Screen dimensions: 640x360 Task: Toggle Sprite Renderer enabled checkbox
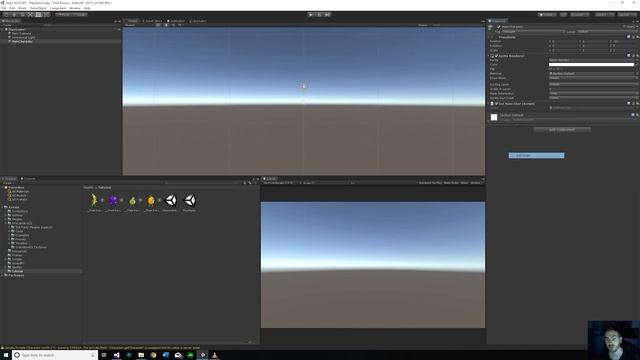pyautogui.click(x=496, y=56)
